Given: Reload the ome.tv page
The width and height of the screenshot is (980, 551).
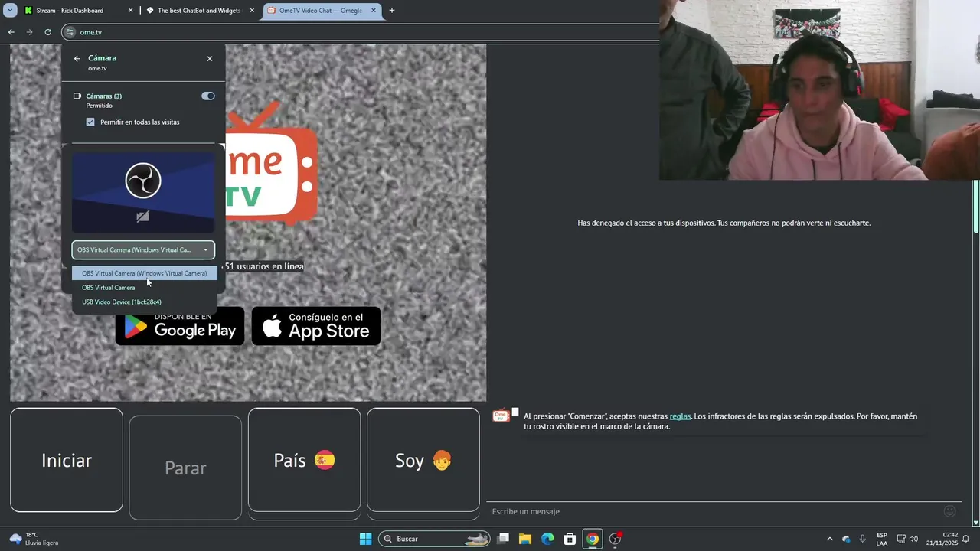Looking at the screenshot, I should click(x=47, y=32).
